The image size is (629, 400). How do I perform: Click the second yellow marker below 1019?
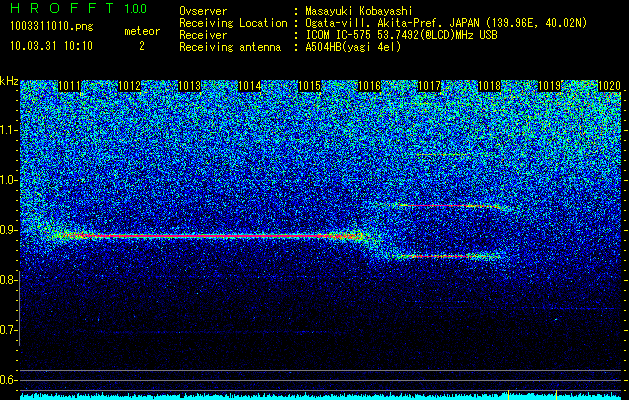coord(556,394)
